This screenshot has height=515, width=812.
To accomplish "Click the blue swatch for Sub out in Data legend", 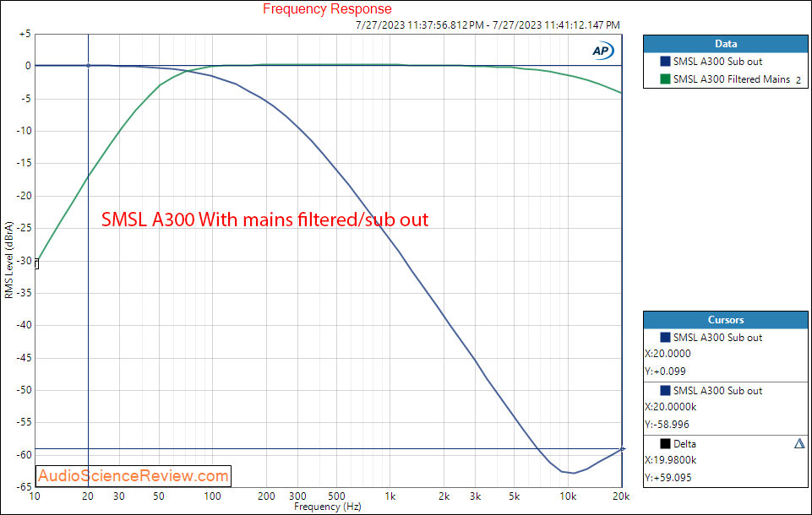I will coord(666,61).
